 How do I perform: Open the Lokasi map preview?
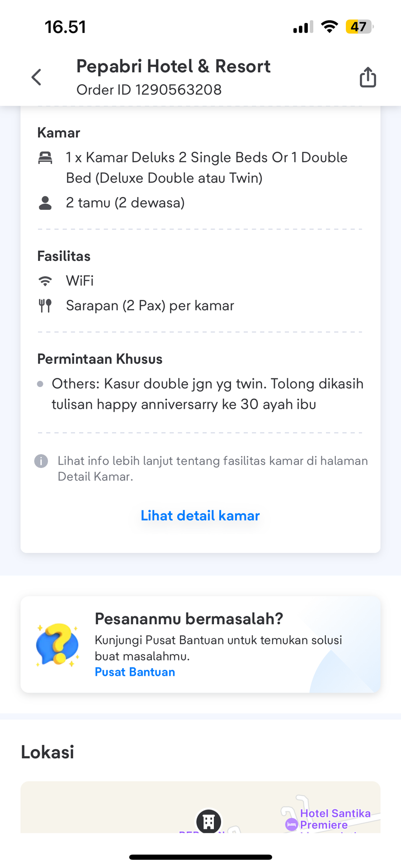click(200, 807)
